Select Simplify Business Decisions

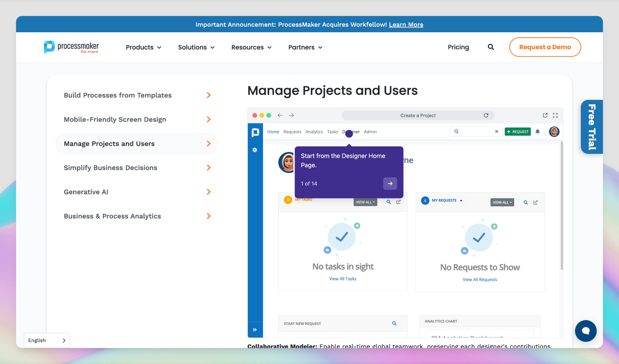(137, 168)
